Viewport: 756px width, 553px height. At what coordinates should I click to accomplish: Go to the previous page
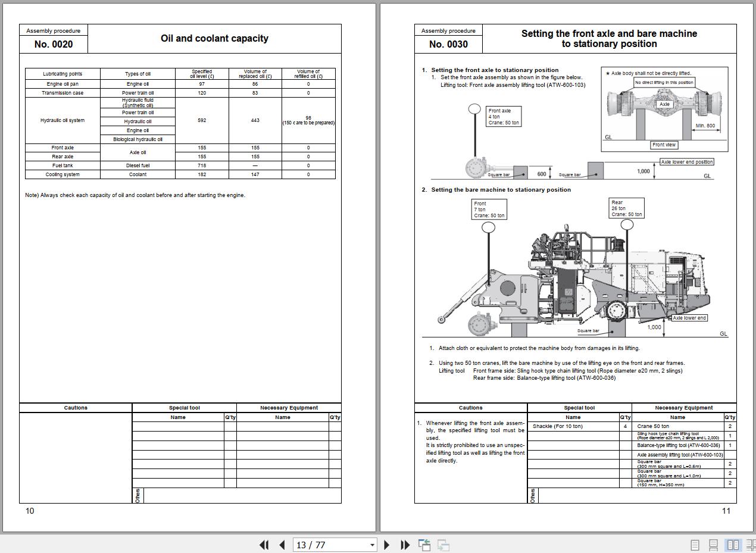pos(282,545)
